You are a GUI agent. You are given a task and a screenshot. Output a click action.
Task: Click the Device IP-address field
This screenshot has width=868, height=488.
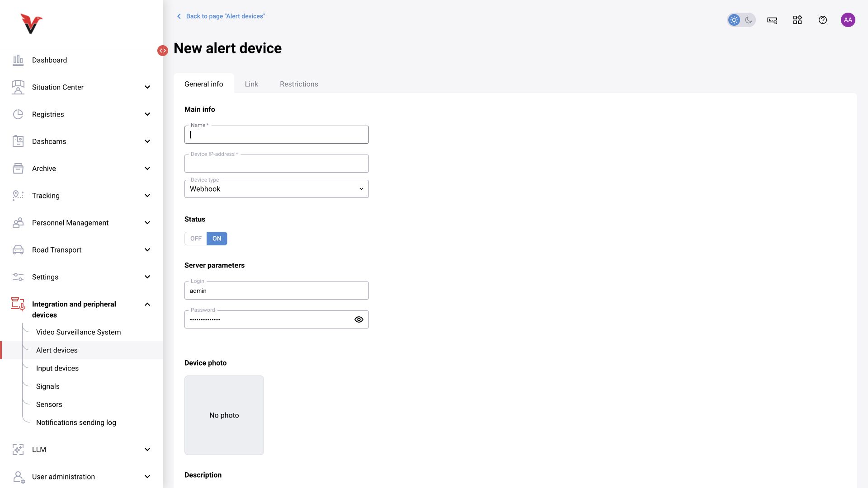[277, 164]
